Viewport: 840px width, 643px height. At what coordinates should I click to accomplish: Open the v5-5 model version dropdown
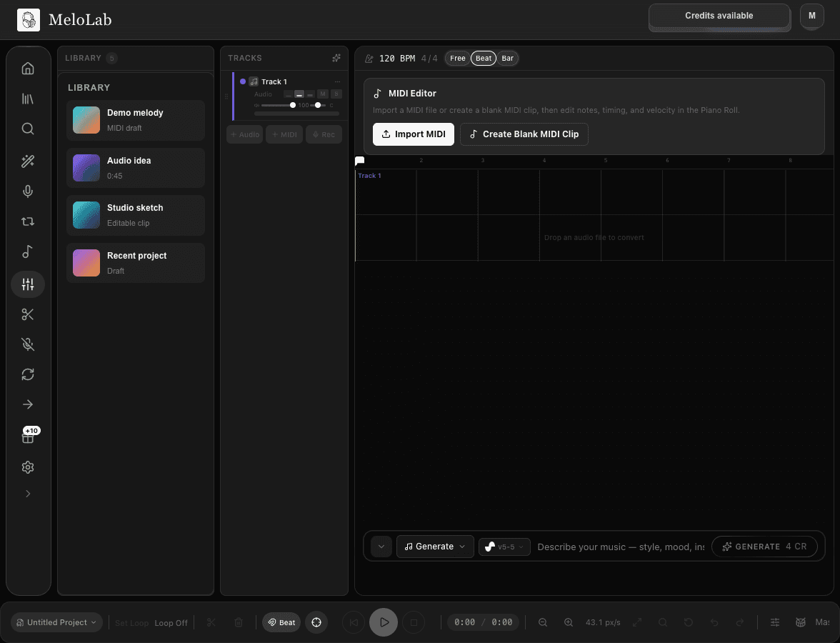click(504, 547)
